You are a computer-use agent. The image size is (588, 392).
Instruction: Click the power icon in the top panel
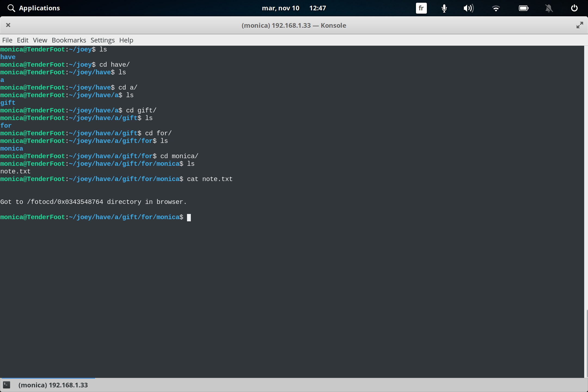[574, 8]
